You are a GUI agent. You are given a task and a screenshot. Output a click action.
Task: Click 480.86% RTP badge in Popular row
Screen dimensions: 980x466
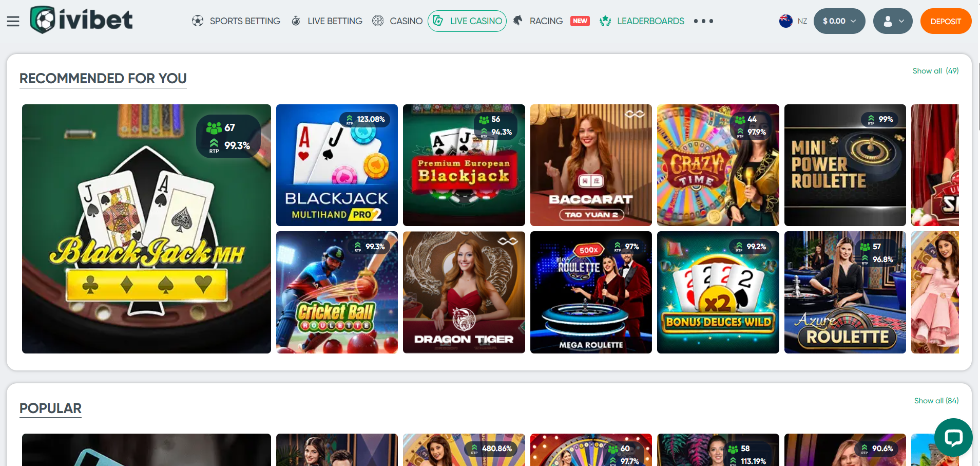click(x=491, y=449)
